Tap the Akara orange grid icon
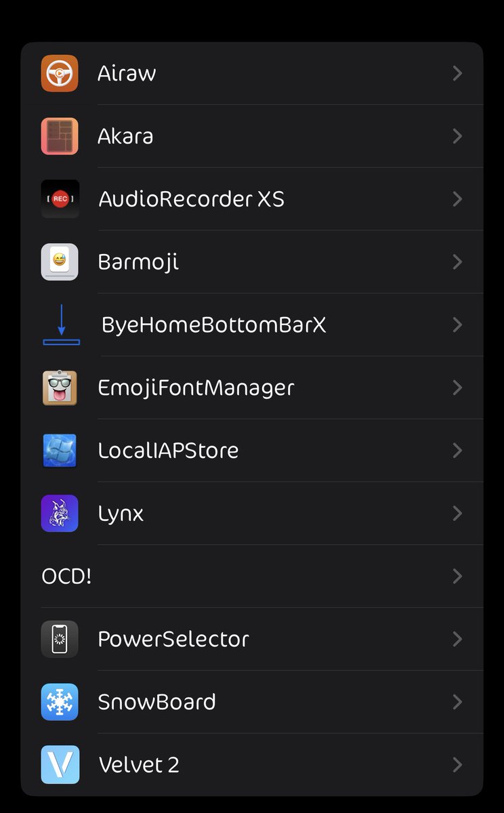Viewport: 504px width, 813px height. [60, 136]
